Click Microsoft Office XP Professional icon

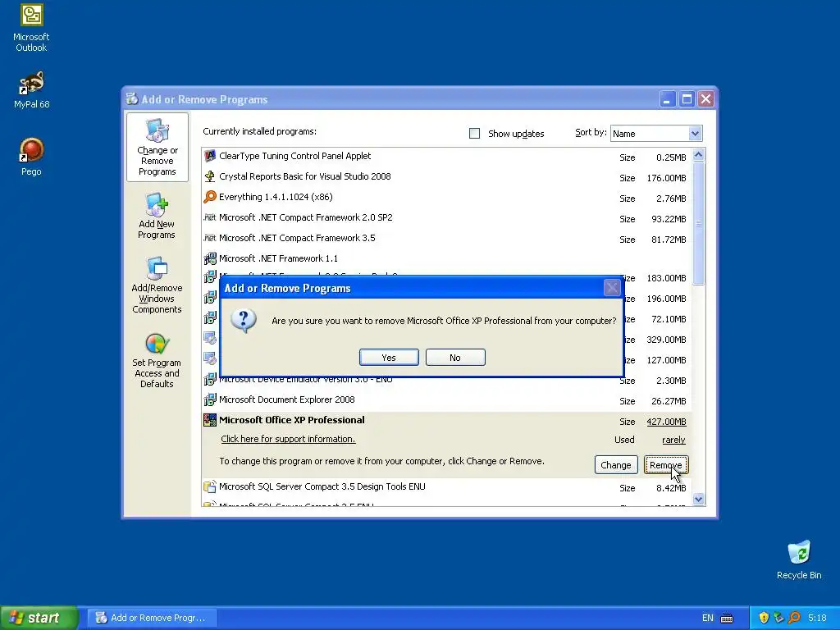point(210,420)
